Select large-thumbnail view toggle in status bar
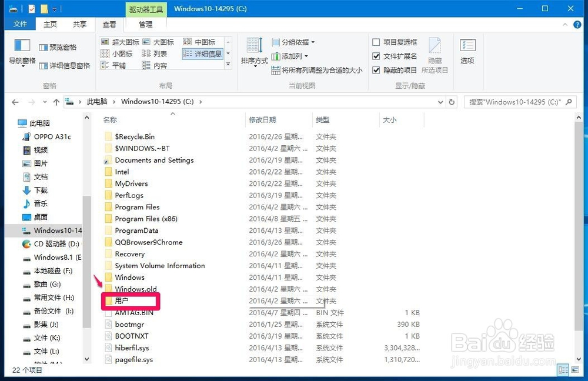 click(x=576, y=370)
